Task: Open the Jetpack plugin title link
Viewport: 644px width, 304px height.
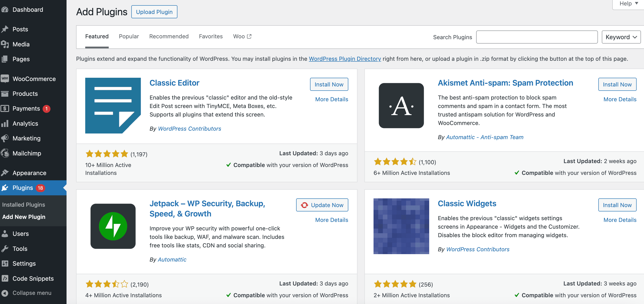Action: point(207,209)
